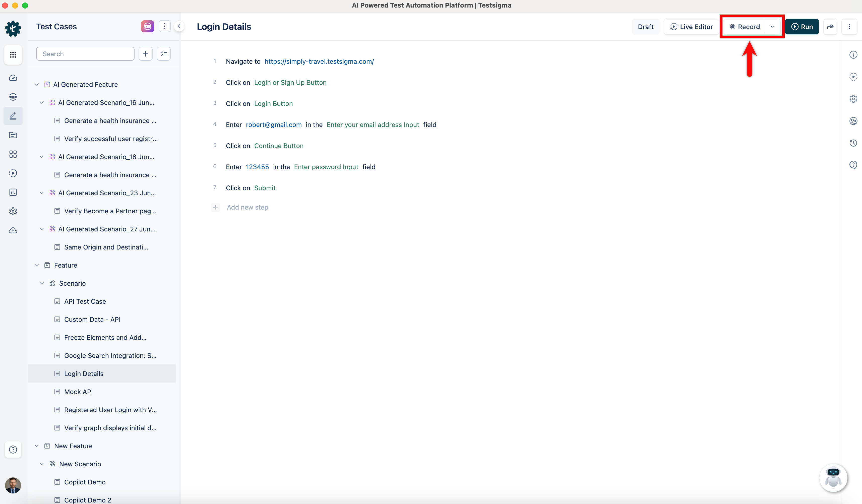862x504 pixels.
Task: Collapse the AI Generated Feature folder
Action: coord(37,84)
